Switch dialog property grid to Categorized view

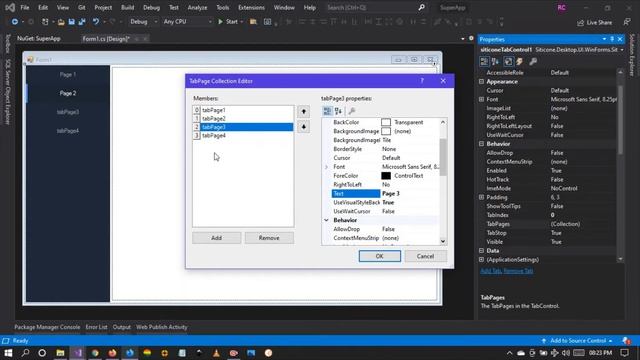327,111
